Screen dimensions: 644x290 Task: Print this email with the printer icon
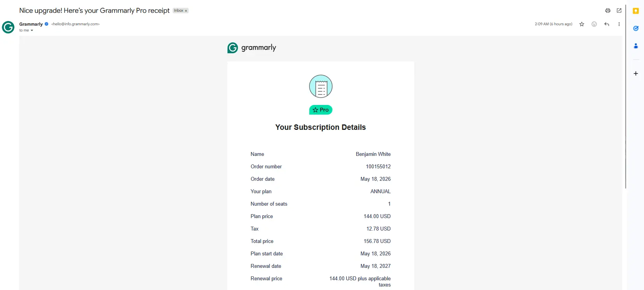pos(607,10)
